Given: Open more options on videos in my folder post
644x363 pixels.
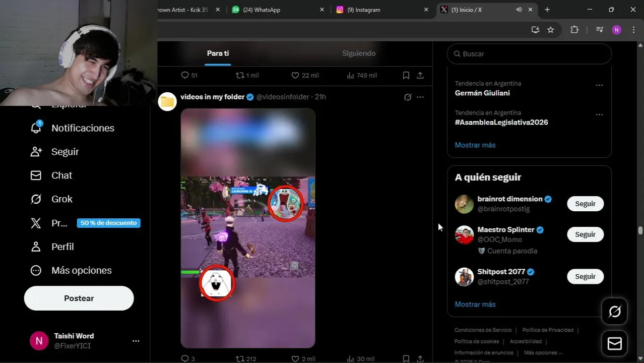Looking at the screenshot, I should 420,97.
